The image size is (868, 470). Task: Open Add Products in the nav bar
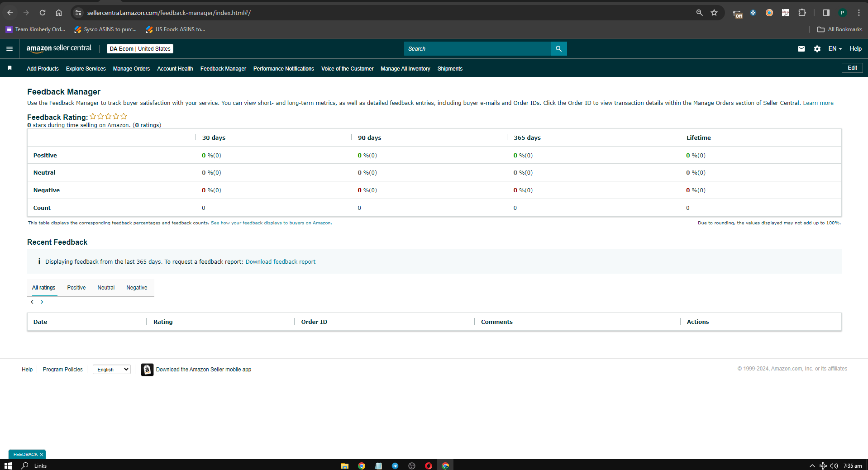(43, 69)
